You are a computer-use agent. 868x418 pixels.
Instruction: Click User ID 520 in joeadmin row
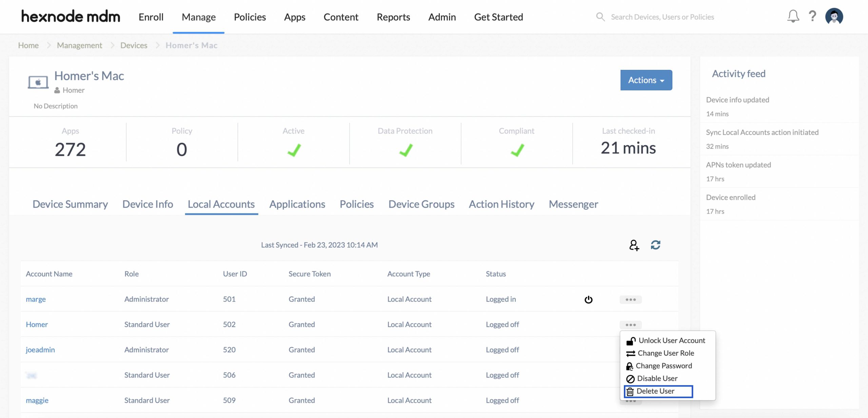[229, 350]
